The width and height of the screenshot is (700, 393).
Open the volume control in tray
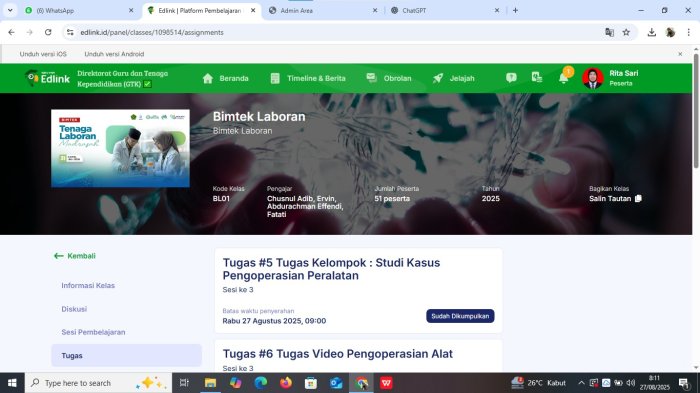click(x=631, y=383)
